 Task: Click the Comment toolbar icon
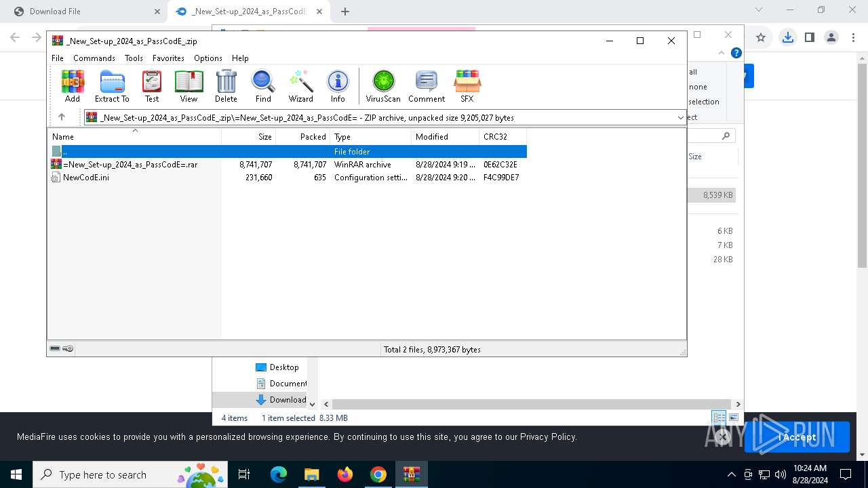pyautogui.click(x=427, y=86)
